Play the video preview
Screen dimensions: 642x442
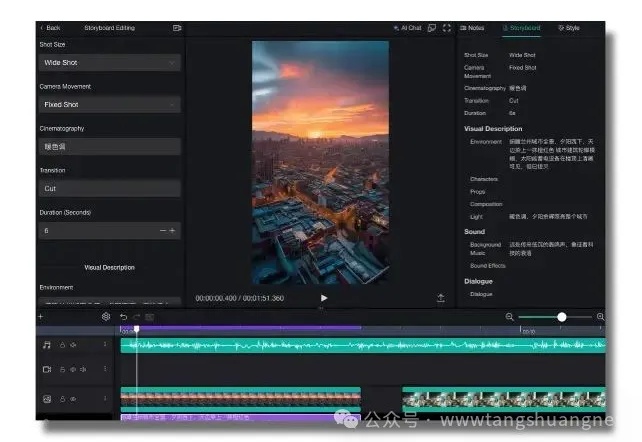pyautogui.click(x=324, y=298)
